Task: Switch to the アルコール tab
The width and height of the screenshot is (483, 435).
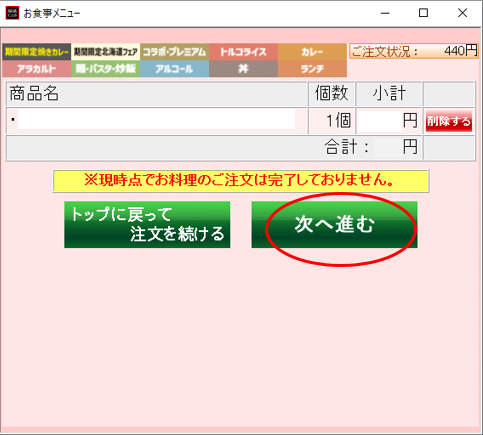Action: coord(174,69)
